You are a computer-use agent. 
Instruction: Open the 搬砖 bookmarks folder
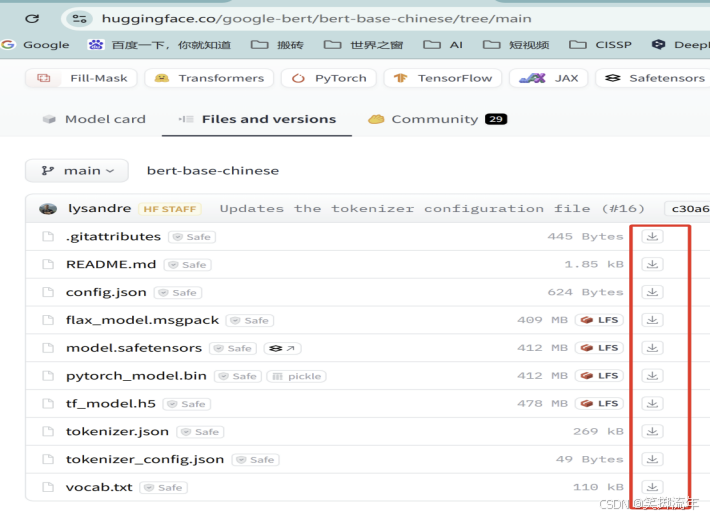[x=277, y=45]
